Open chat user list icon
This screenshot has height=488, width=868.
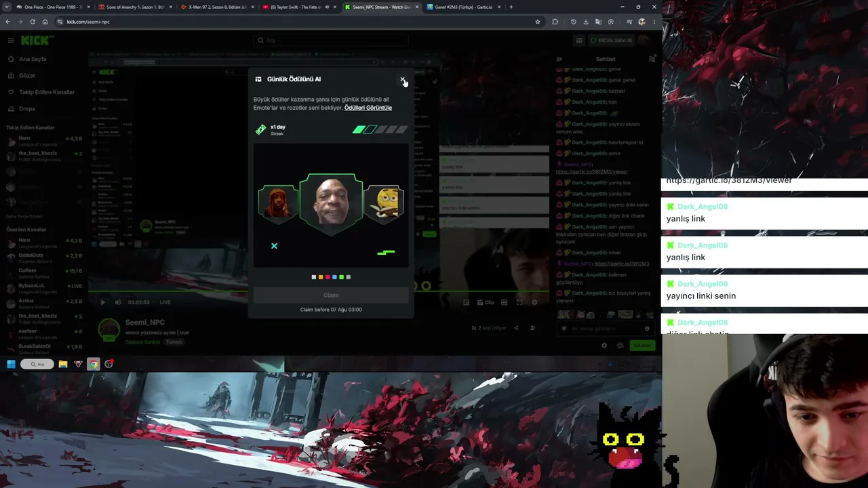pos(652,59)
